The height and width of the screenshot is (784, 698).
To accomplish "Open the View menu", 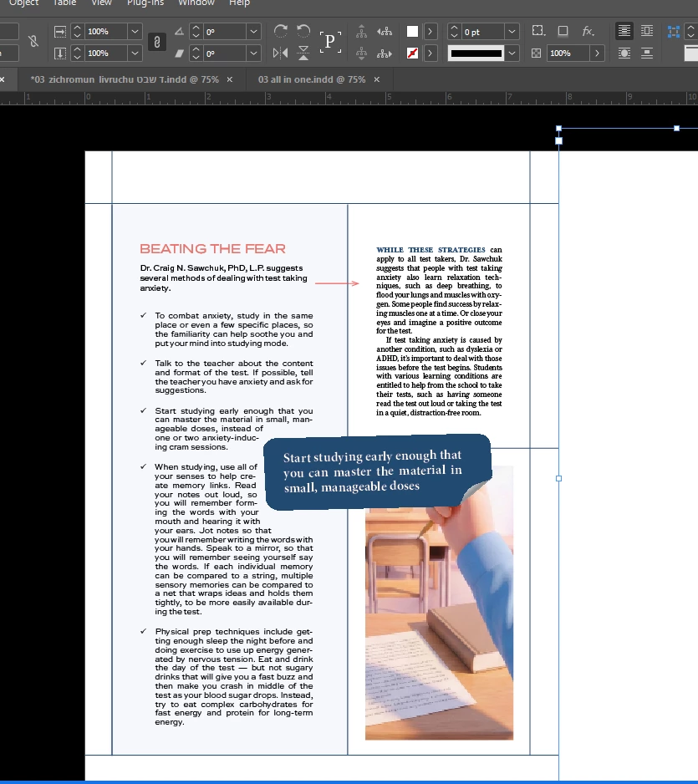I will [101, 3].
